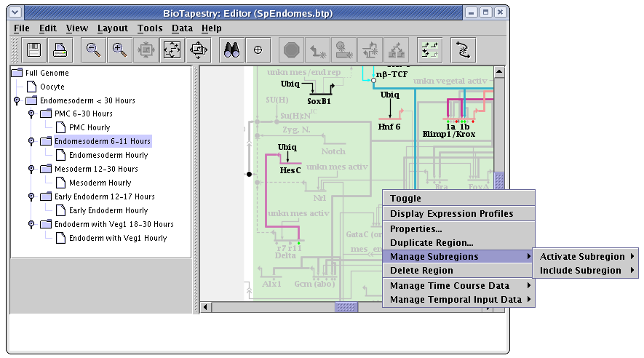Open the Layout menu
Viewport: 644px width, 358px height.
pos(112,28)
